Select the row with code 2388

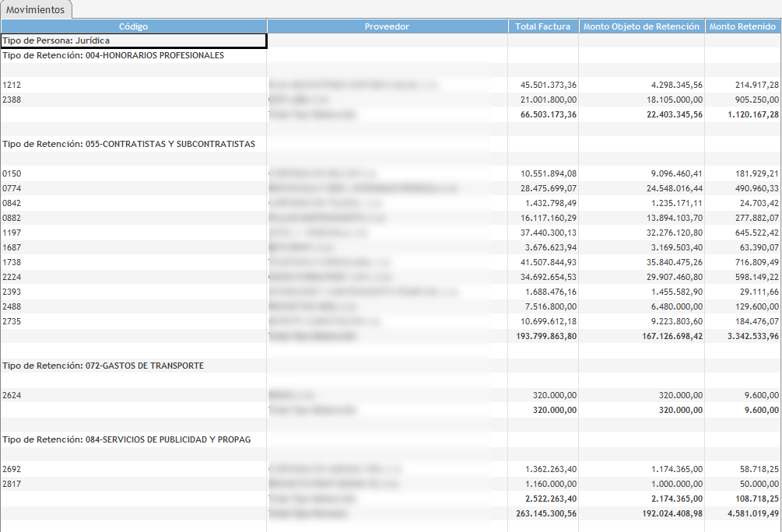(12, 100)
